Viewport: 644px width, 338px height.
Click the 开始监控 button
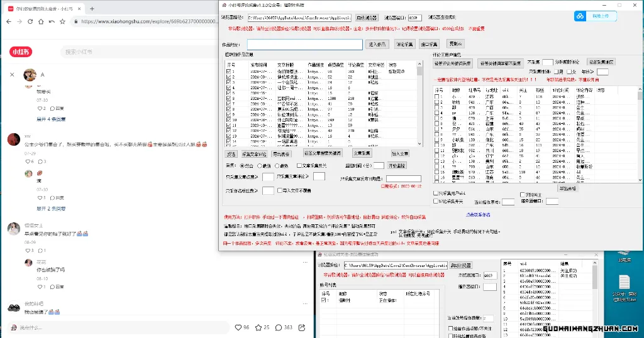[x=396, y=165]
